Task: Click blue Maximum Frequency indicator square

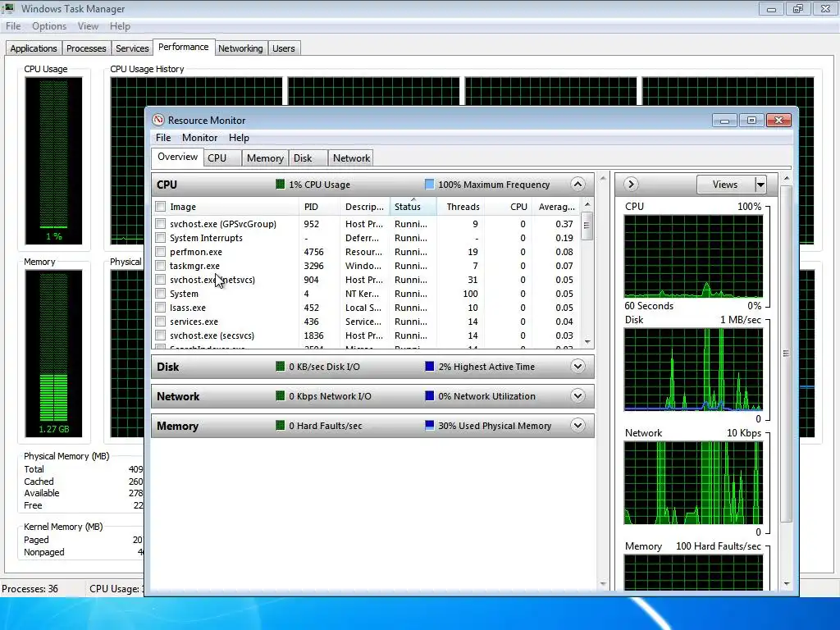Action: point(429,185)
